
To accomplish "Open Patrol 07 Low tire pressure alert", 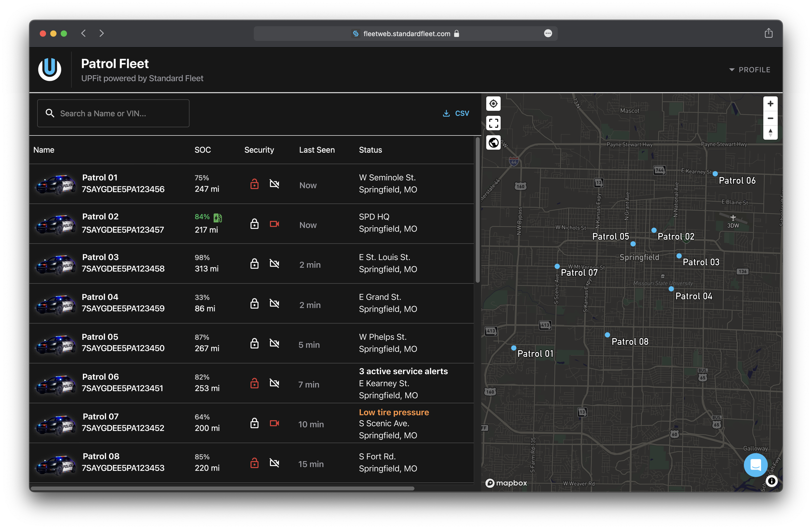I will 394,412.
